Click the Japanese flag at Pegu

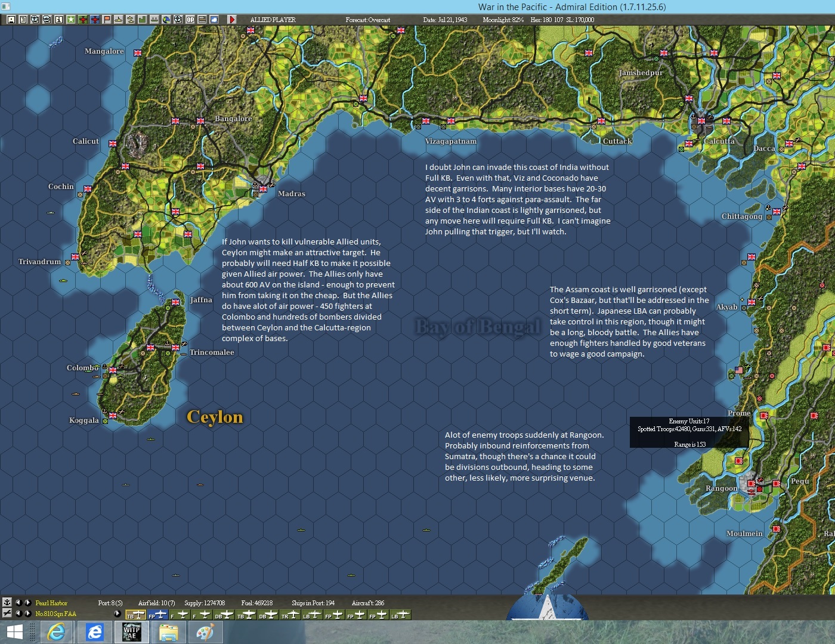[x=777, y=484]
